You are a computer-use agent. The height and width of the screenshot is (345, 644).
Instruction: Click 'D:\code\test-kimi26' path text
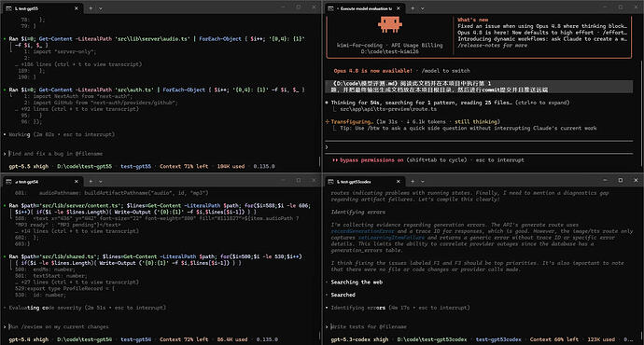[389, 51]
